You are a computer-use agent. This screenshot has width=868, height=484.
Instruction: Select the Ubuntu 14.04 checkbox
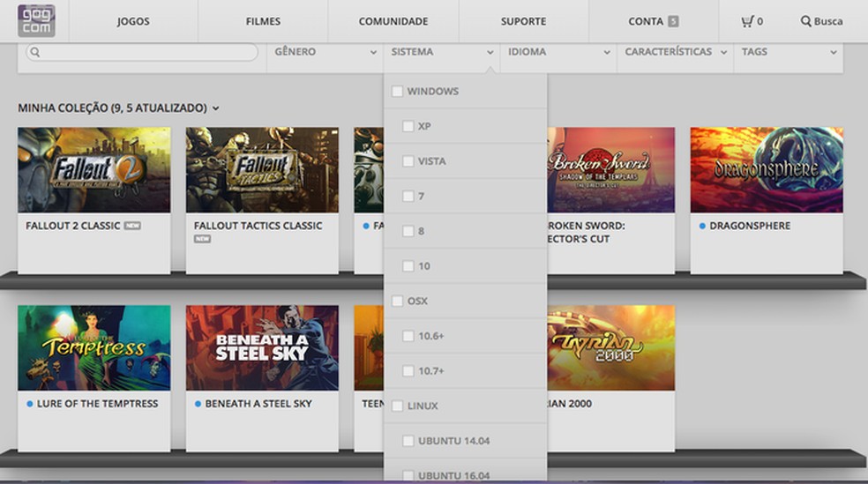click(408, 441)
